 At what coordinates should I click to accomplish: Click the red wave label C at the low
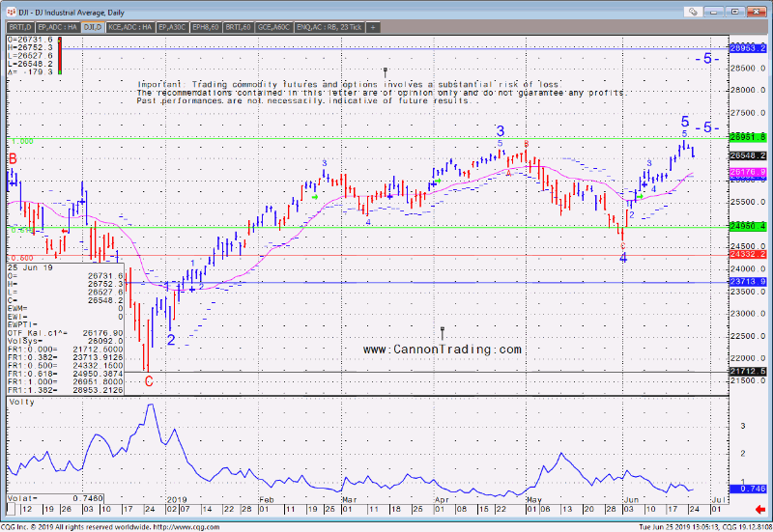[148, 380]
